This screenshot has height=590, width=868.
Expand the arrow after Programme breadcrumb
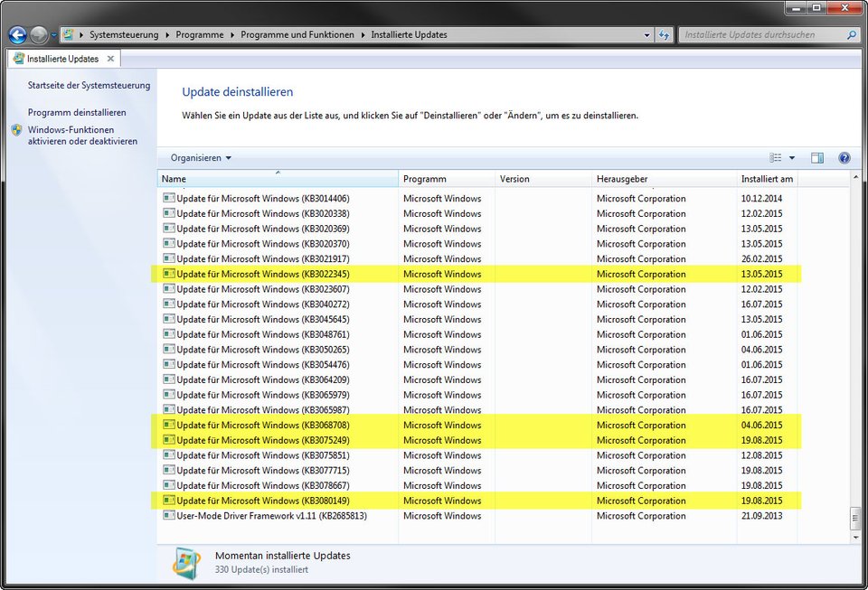pos(232,35)
